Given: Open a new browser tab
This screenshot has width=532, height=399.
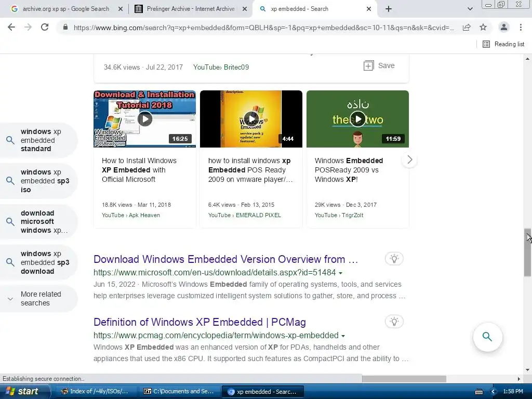Looking at the screenshot, I should click(x=389, y=9).
